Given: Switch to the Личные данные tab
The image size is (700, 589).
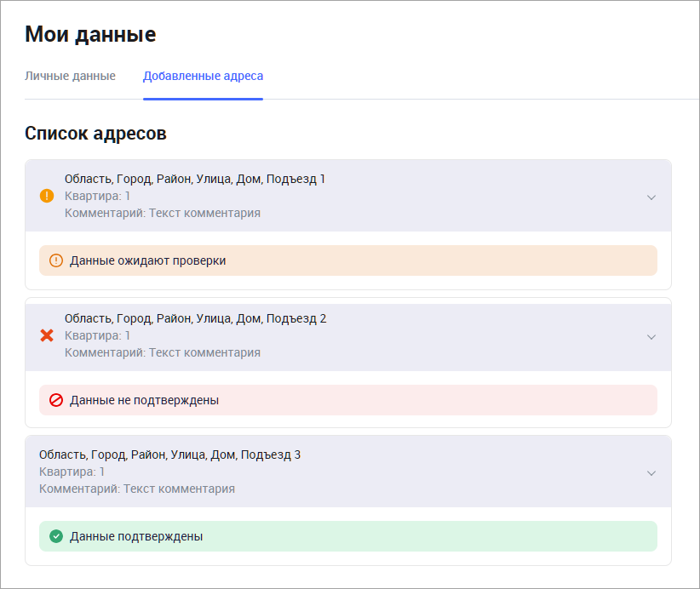Looking at the screenshot, I should (70, 76).
